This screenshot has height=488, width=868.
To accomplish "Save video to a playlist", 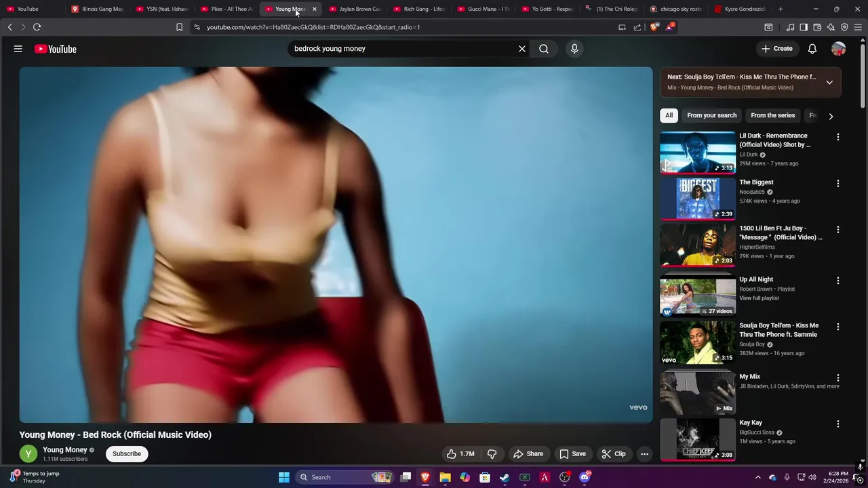I will (x=572, y=454).
